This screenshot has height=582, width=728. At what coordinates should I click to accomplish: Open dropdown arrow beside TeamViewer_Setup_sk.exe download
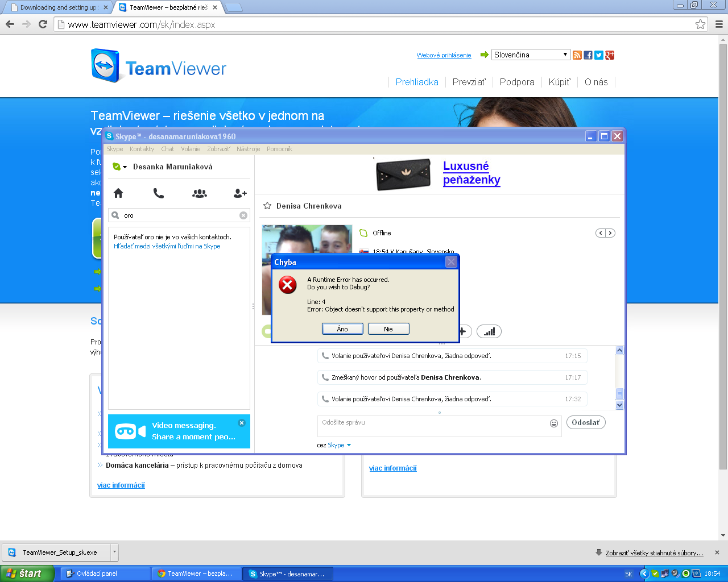(114, 552)
